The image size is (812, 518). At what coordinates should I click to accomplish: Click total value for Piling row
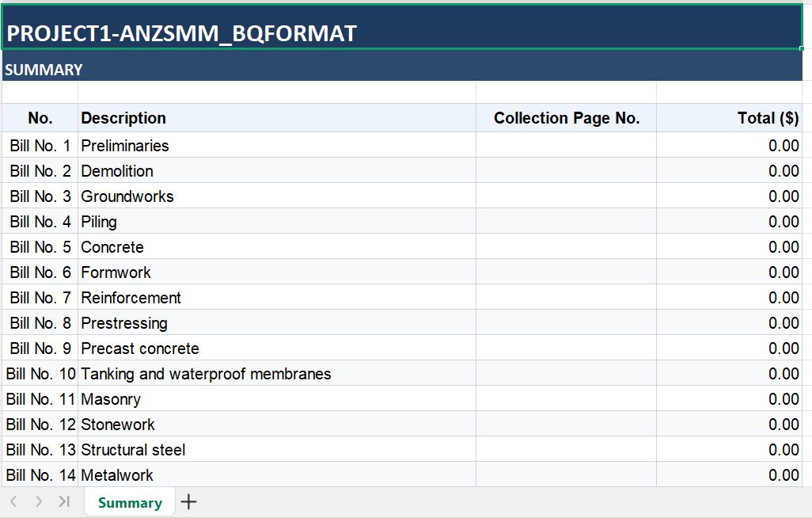729,222
